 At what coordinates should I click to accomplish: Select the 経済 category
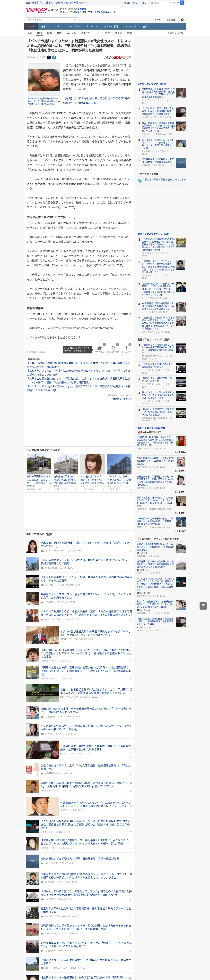(59, 33)
